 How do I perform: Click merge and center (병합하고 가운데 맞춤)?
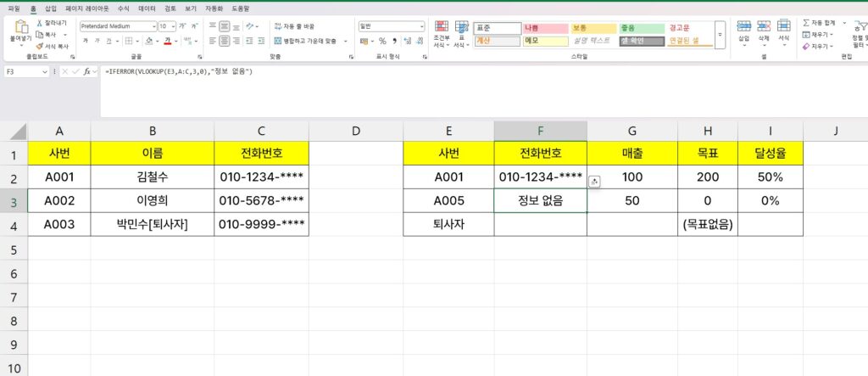tap(305, 41)
